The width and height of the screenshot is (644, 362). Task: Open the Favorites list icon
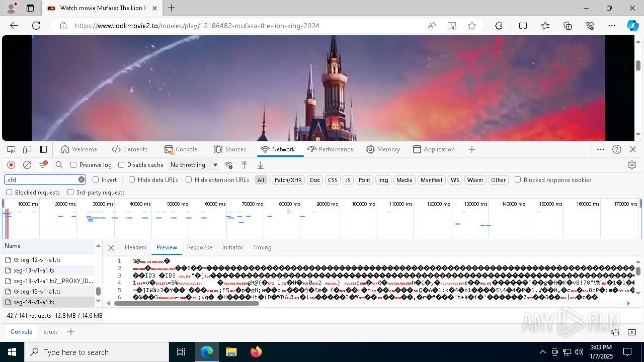545,26
